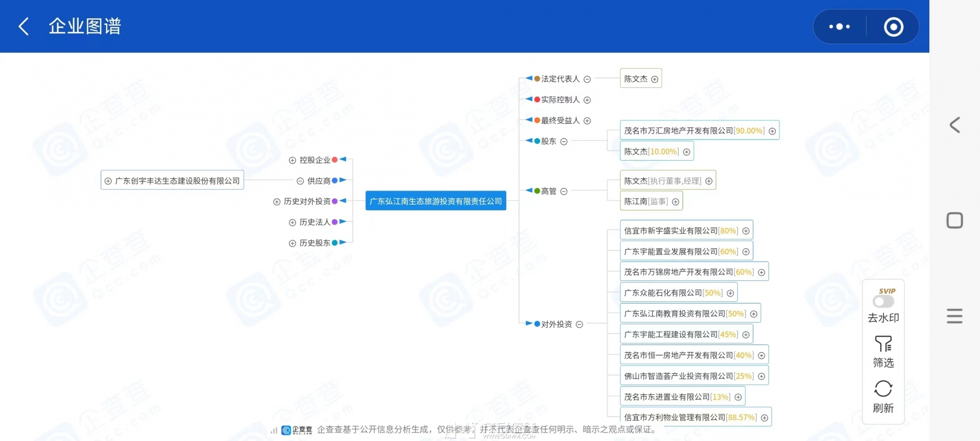Open 信宜市新宇盛实业有限公司[80%] investment node
The image size is (980, 441).
(687, 230)
